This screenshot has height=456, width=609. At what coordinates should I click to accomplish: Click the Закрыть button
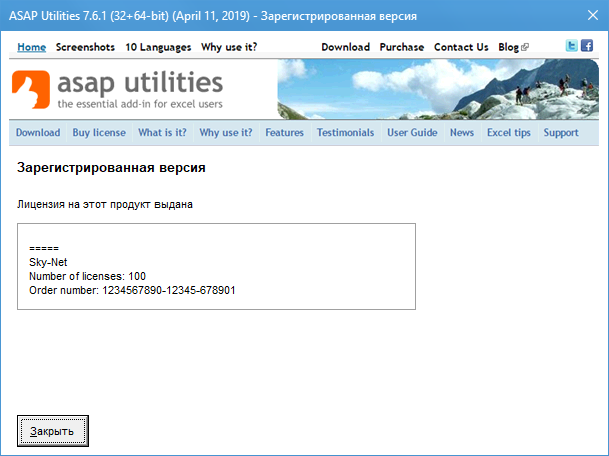tap(53, 431)
